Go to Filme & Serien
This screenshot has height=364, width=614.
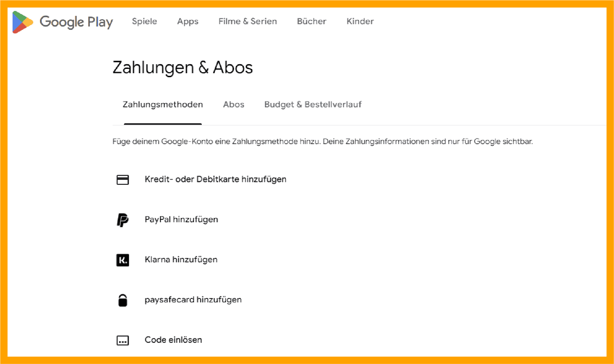[x=248, y=21]
